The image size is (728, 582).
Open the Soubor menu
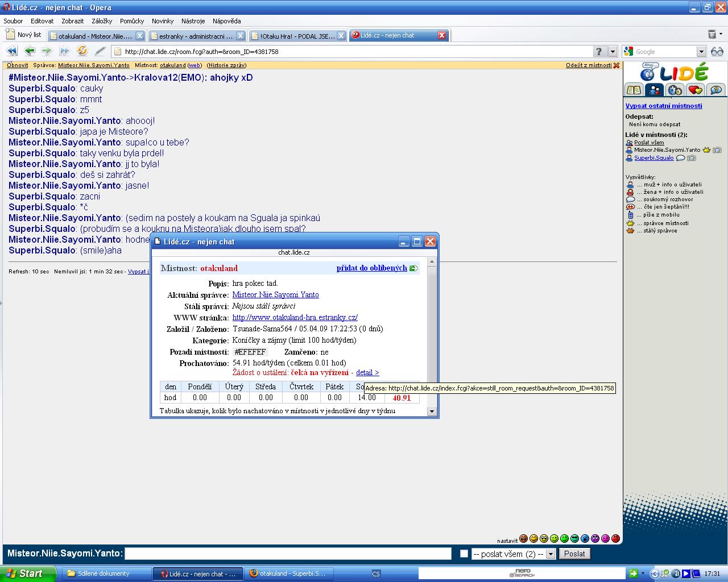(14, 21)
